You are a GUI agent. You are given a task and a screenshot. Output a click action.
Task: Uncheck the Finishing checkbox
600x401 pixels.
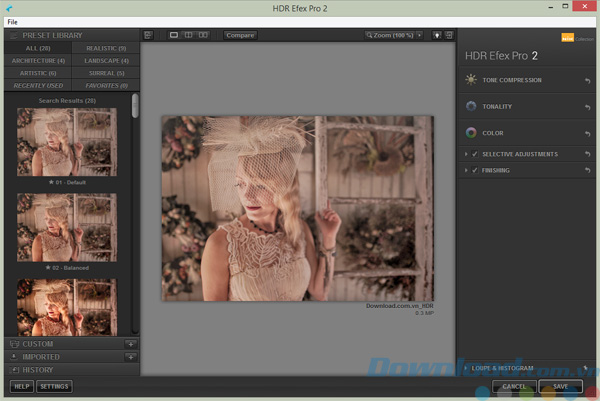[475, 171]
